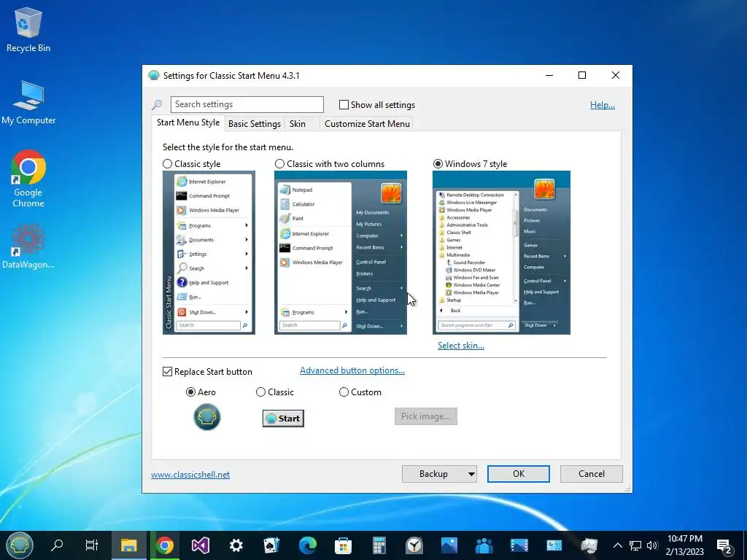Click the Cancel button
This screenshot has height=560, width=747.
591,474
